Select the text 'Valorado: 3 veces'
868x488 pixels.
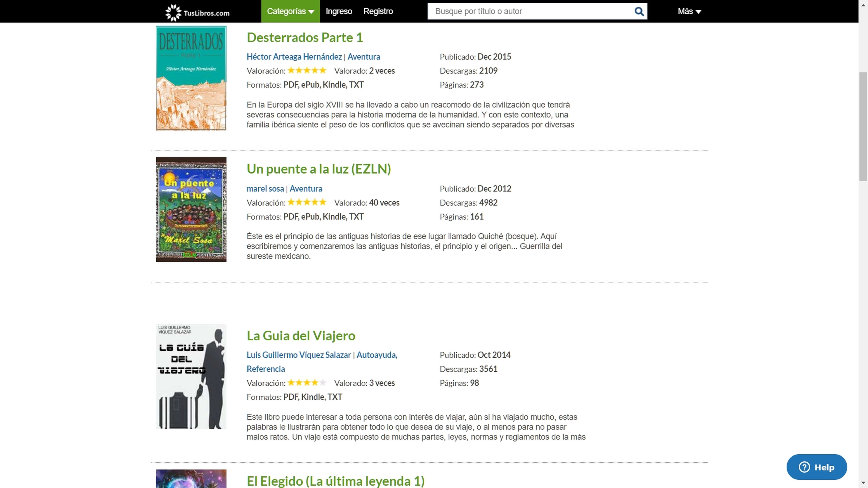point(364,383)
